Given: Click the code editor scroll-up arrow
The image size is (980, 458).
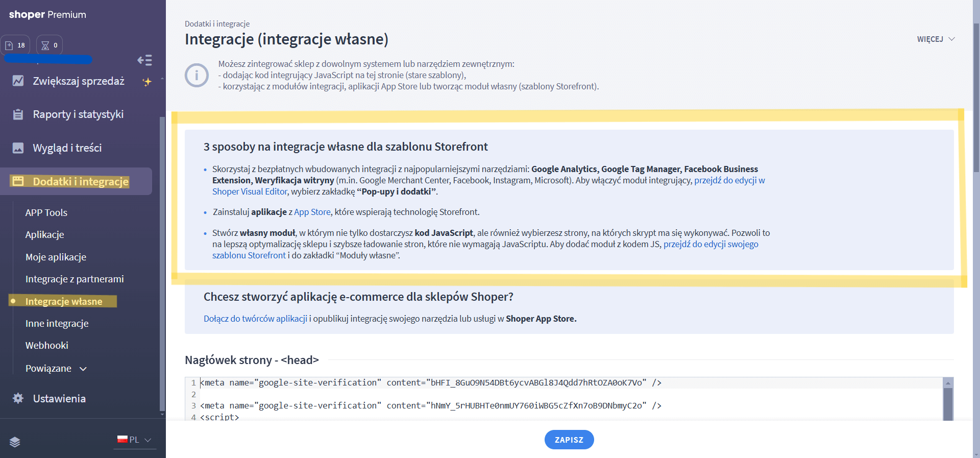Looking at the screenshot, I should [948, 383].
